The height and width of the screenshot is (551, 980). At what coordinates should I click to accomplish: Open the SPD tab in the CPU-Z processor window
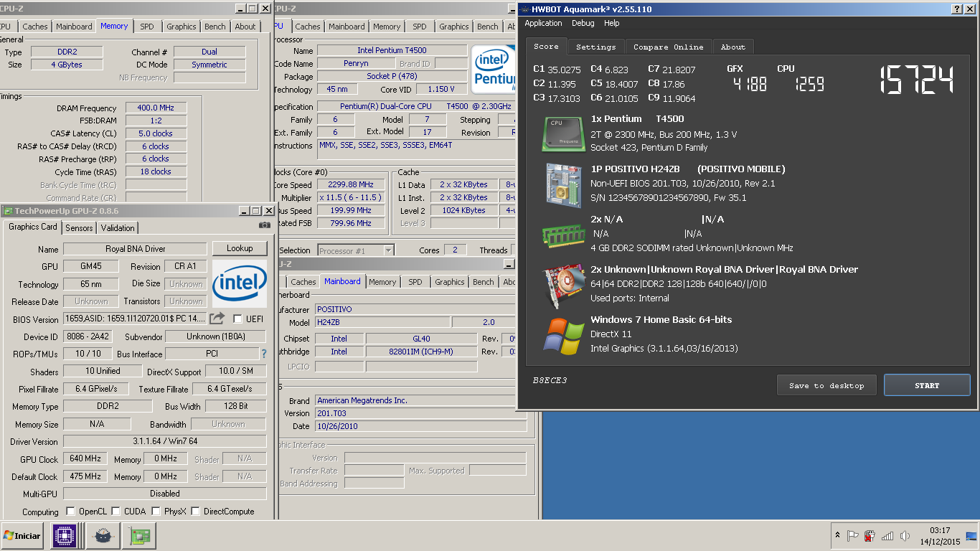click(x=420, y=27)
